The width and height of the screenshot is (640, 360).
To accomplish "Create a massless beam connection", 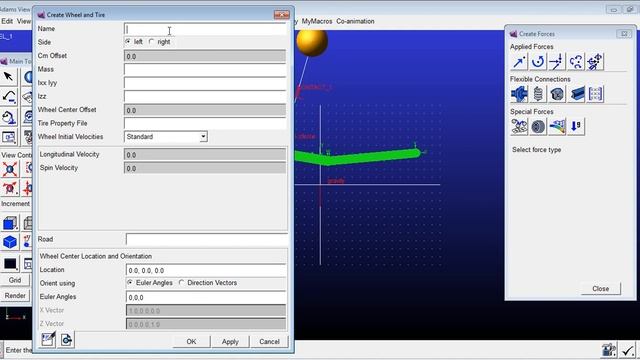I will (x=576, y=94).
